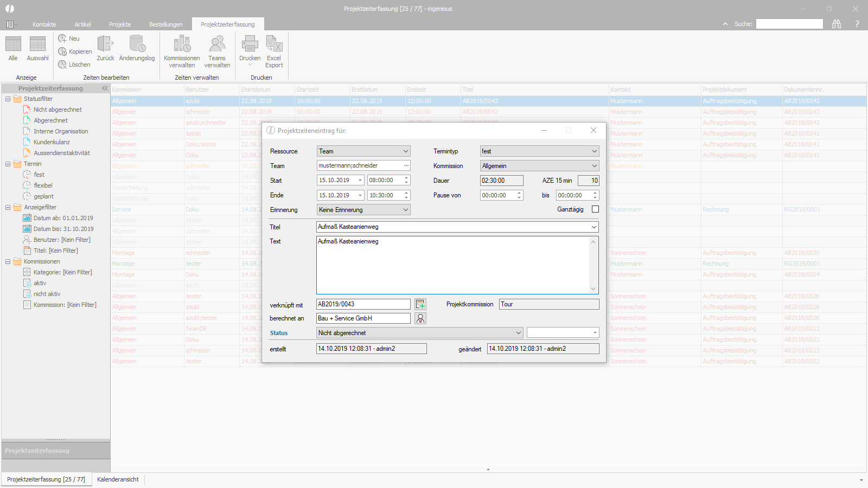
Task: Open Team field ellipsis button
Action: point(406,165)
